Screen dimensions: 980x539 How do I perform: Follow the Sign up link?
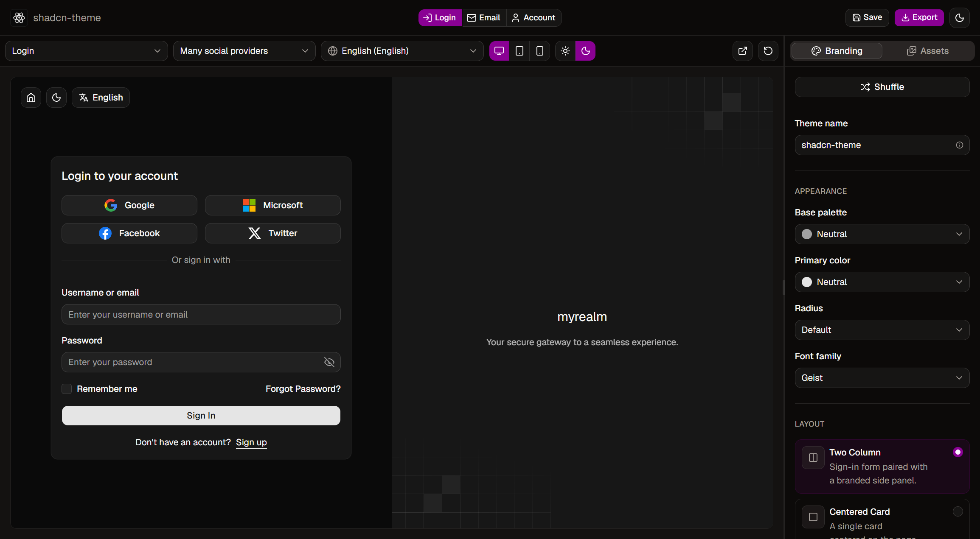(x=251, y=442)
